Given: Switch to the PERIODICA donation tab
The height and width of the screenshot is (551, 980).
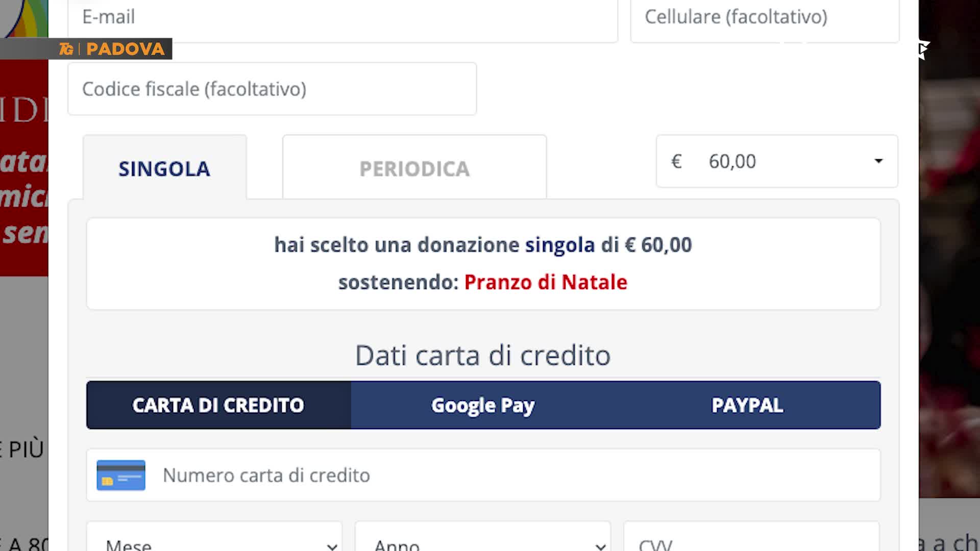Looking at the screenshot, I should (x=414, y=168).
